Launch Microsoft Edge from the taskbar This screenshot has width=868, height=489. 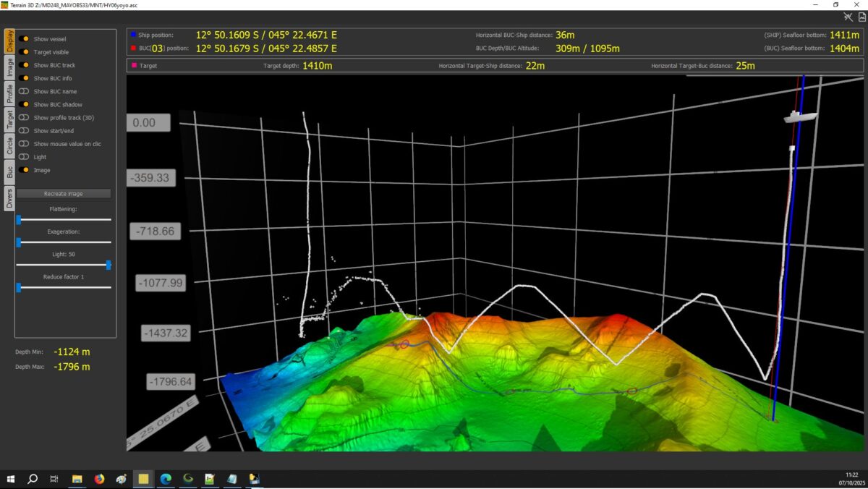click(166, 479)
